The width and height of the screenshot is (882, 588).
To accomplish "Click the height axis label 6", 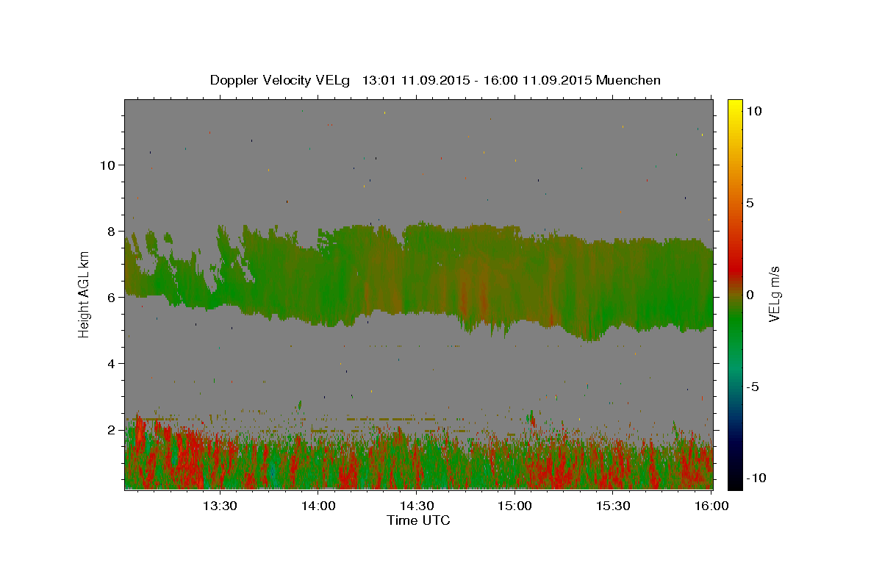I will point(112,297).
